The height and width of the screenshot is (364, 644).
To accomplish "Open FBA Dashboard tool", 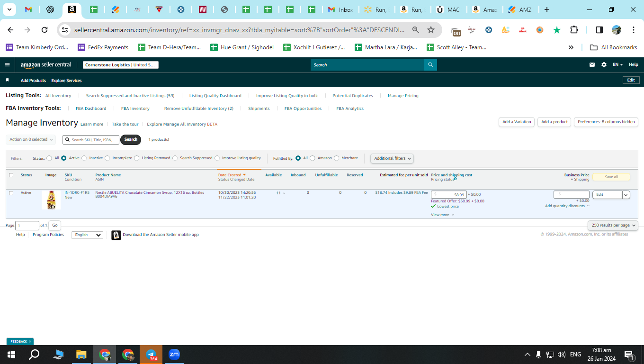I will click(91, 109).
